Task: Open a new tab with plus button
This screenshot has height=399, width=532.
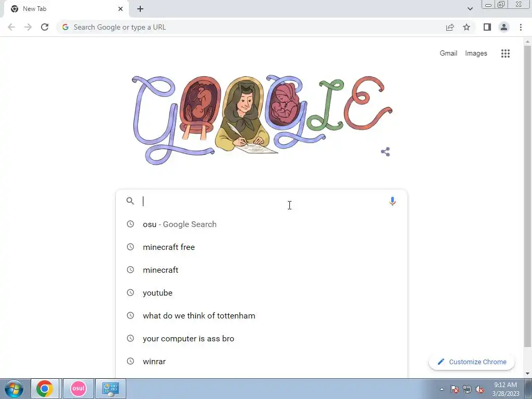Action: pyautogui.click(x=140, y=9)
